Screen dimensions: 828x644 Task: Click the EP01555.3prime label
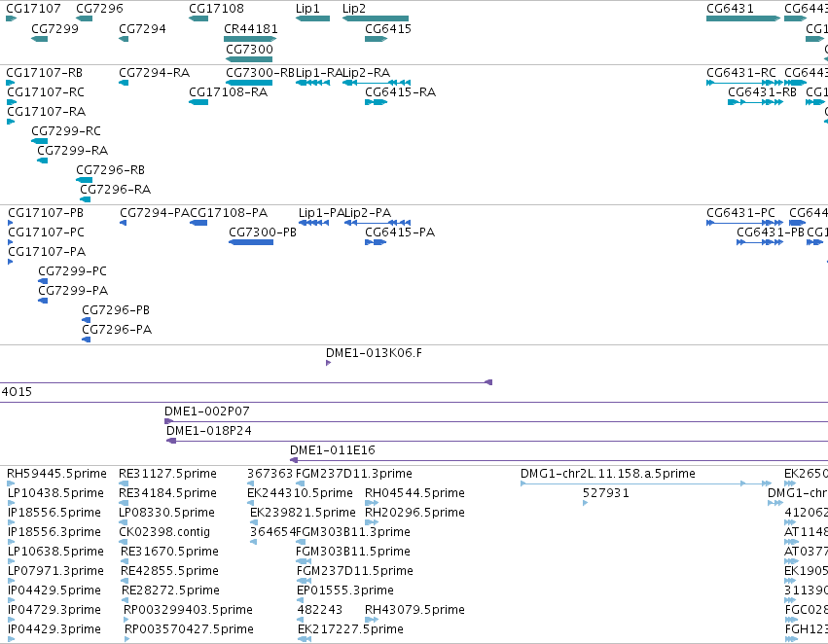pos(345,590)
